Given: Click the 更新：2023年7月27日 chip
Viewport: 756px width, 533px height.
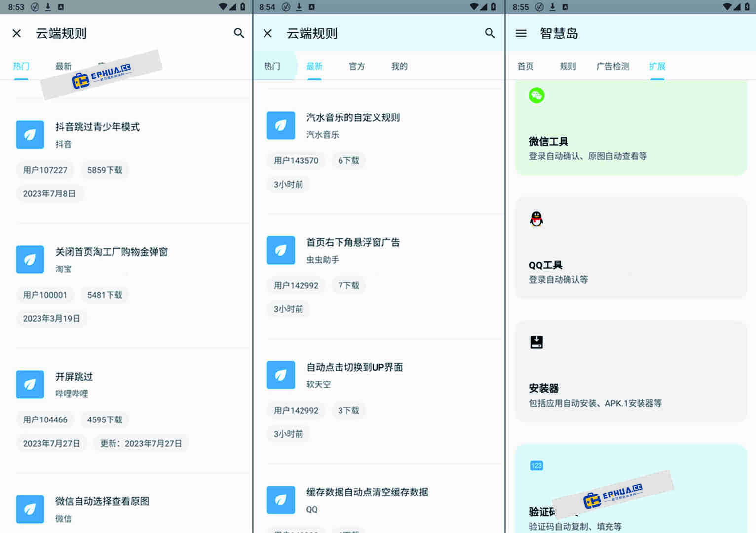Looking at the screenshot, I should point(141,443).
